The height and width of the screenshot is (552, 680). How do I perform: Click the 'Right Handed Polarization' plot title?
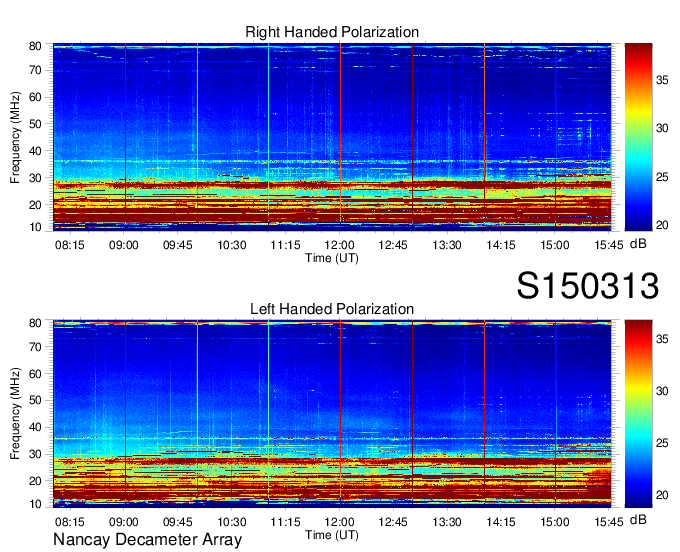pos(332,32)
